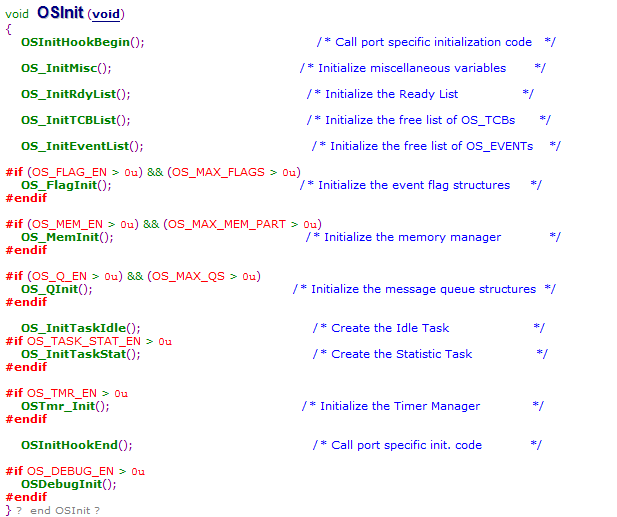Click the OSInit function name
617x517 pixels.
[x=60, y=13]
